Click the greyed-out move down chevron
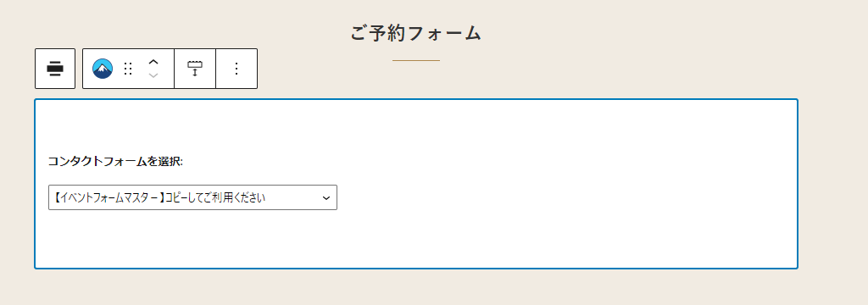The width and height of the screenshot is (868, 305). 154,75
